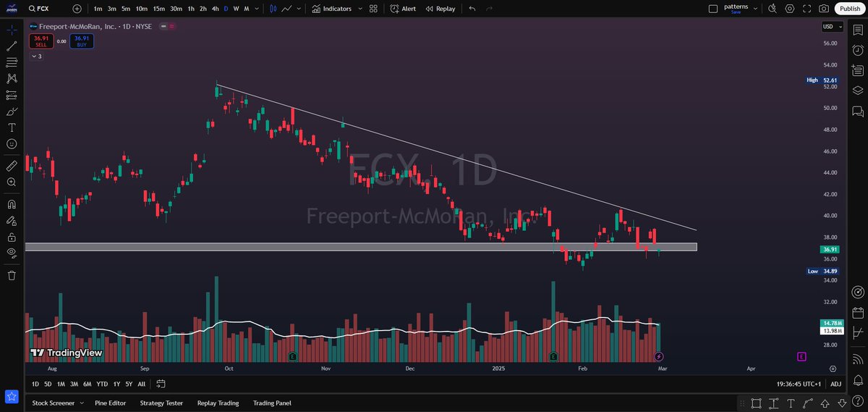
Task: Open object tree layers panel
Action: (x=858, y=91)
